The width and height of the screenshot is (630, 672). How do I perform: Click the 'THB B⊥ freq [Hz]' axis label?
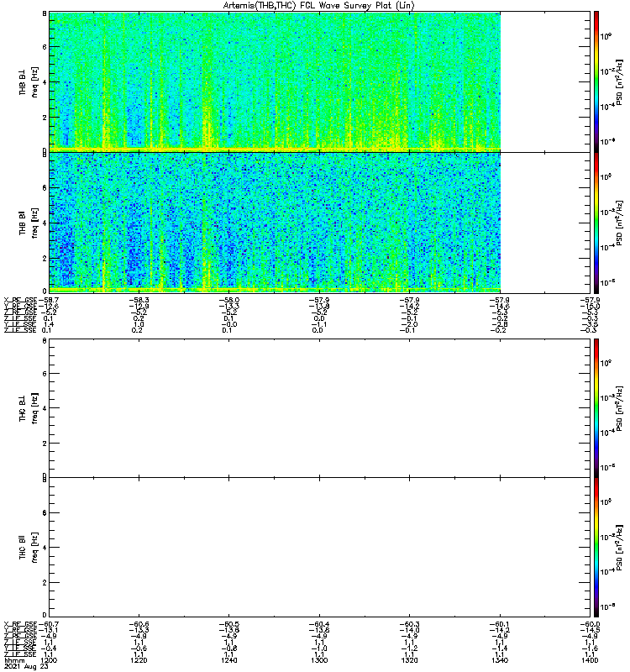click(x=29, y=81)
